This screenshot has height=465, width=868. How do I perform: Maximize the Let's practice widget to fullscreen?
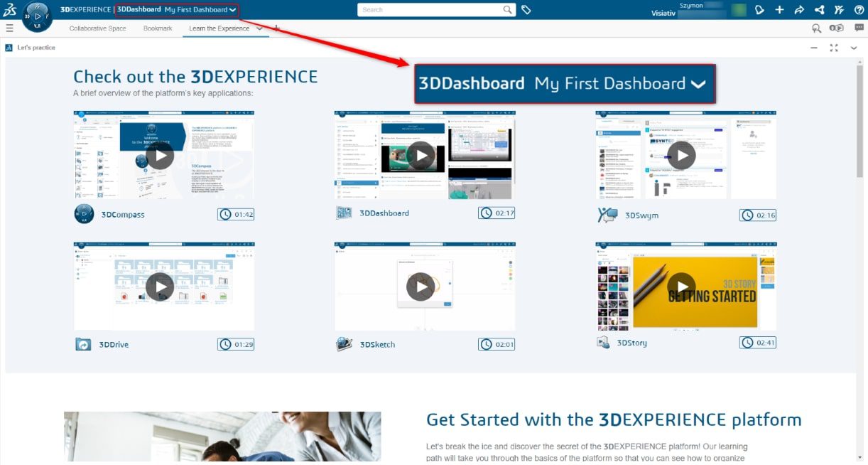(834, 48)
